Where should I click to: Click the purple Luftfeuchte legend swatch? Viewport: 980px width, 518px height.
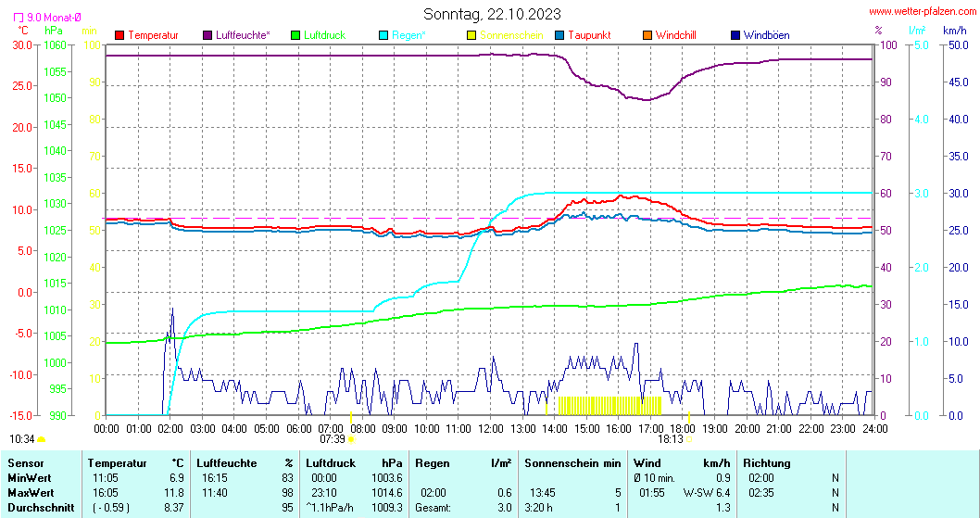207,35
